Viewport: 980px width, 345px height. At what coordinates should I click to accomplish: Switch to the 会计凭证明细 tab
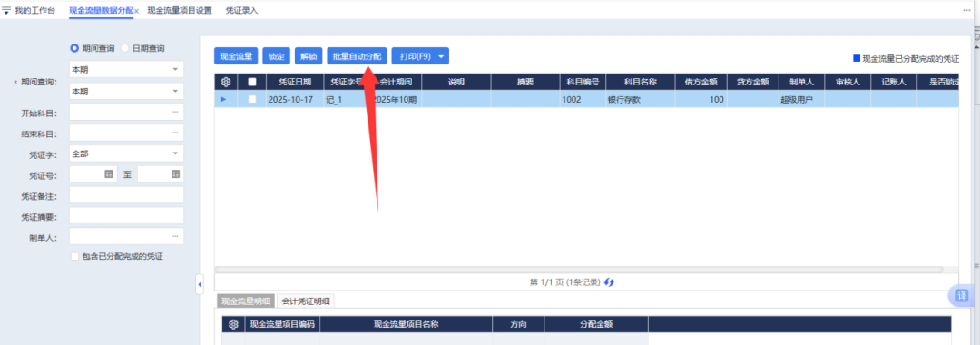click(306, 301)
